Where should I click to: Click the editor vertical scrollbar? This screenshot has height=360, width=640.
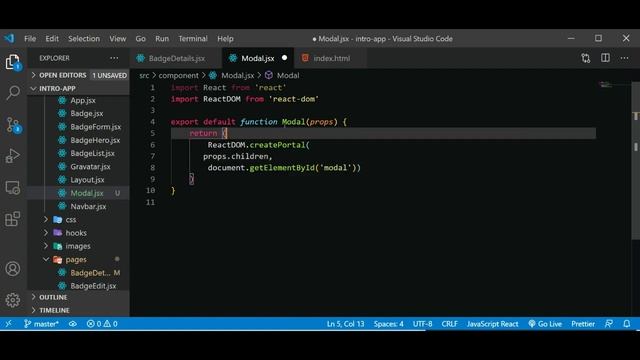click(x=635, y=160)
